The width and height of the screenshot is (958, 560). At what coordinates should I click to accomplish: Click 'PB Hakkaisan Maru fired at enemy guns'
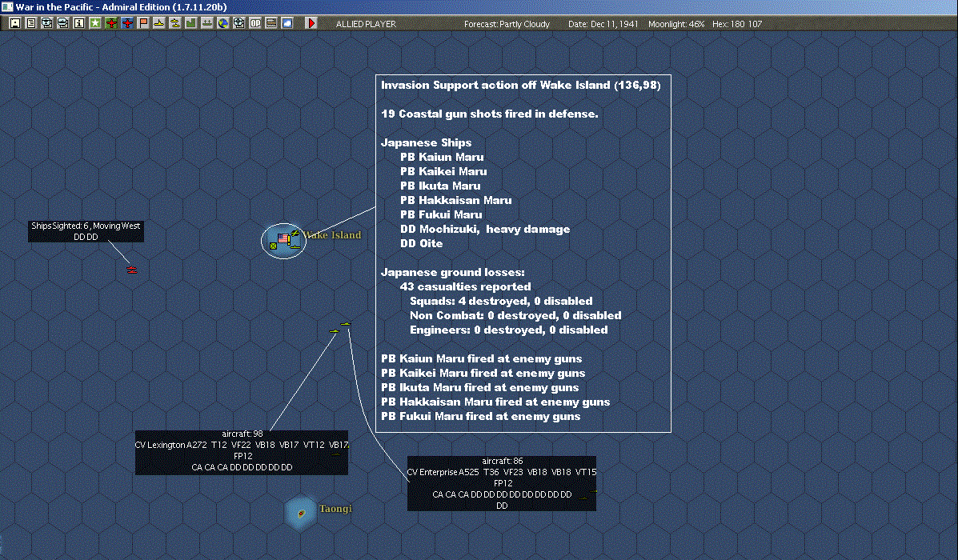pos(495,402)
